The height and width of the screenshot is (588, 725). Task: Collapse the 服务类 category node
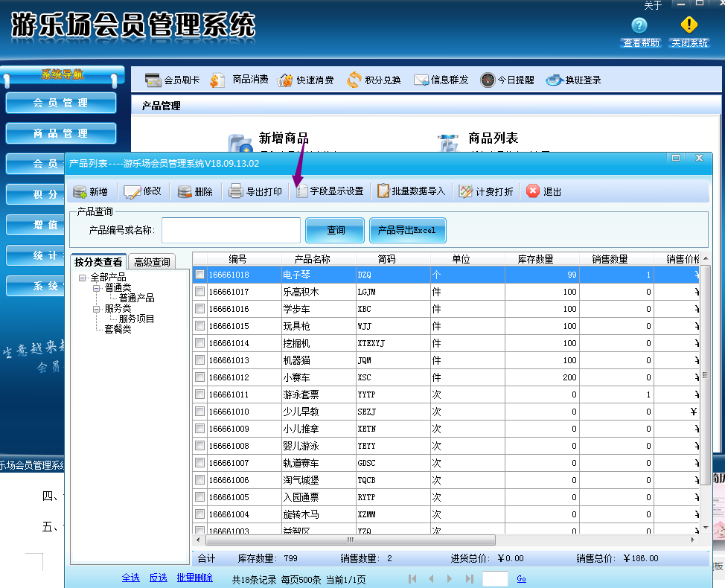(x=96, y=308)
